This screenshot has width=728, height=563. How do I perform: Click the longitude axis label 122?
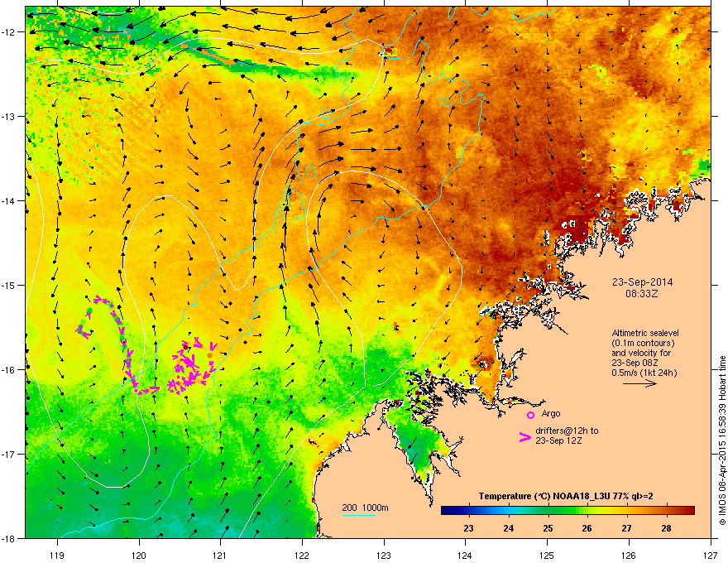tap(302, 555)
